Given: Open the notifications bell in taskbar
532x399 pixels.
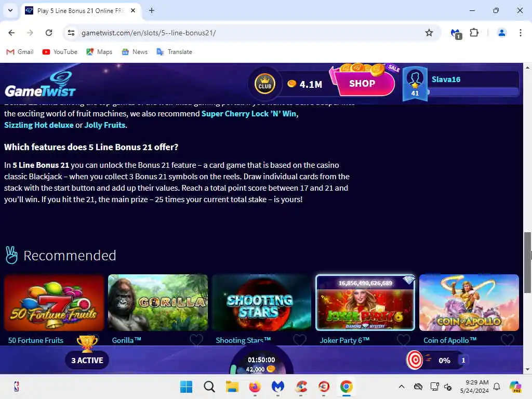Looking at the screenshot, I should (497, 387).
